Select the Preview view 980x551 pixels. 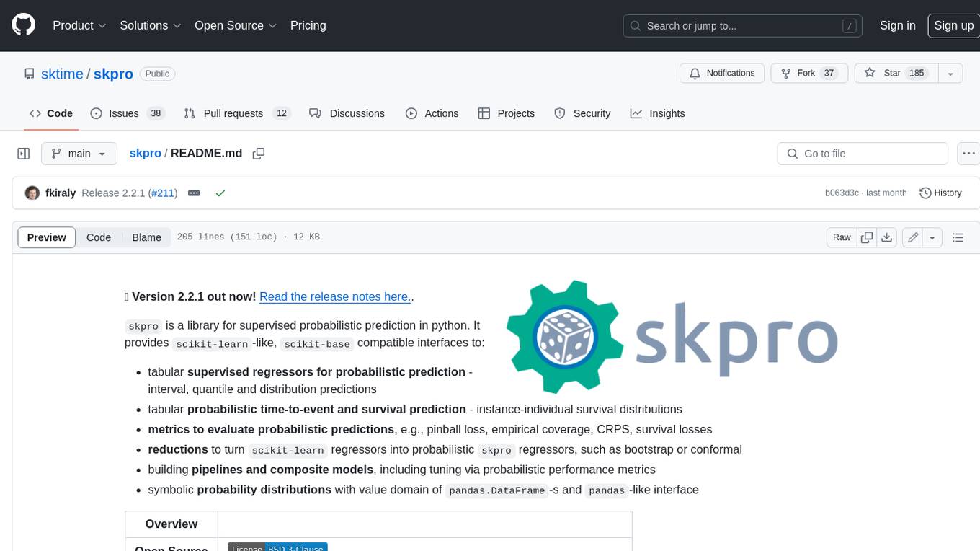point(47,237)
